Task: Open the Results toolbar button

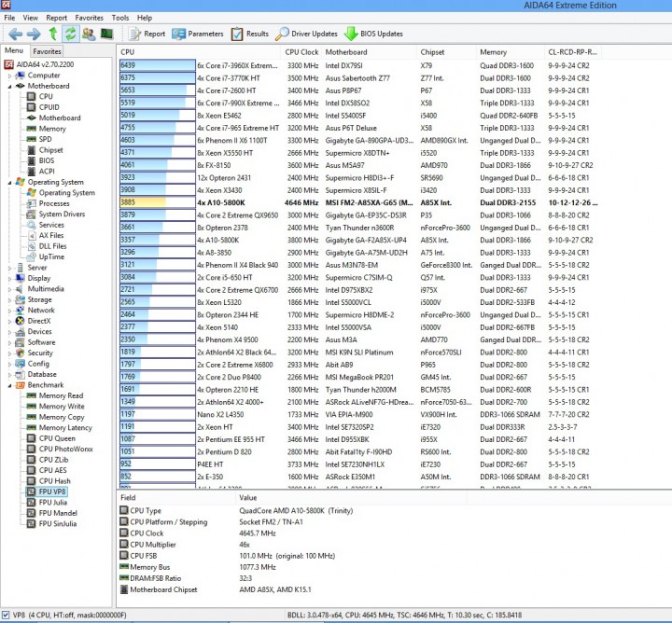Action: tap(249, 34)
